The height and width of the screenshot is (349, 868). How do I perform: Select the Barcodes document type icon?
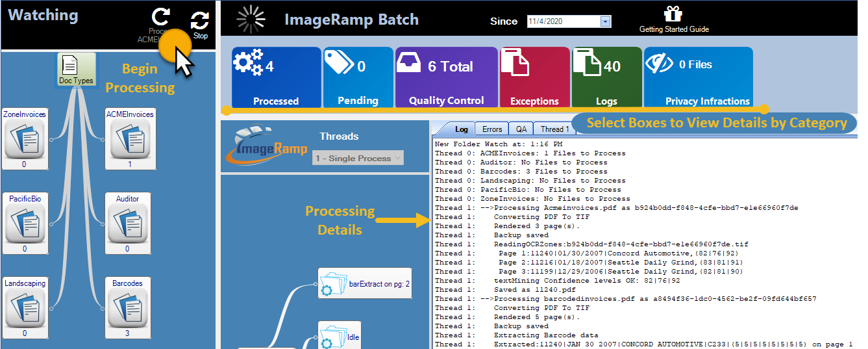pyautogui.click(x=127, y=307)
